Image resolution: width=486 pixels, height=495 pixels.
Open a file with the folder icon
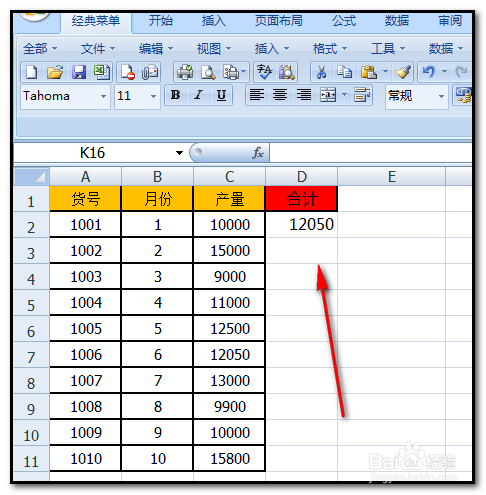(x=55, y=72)
